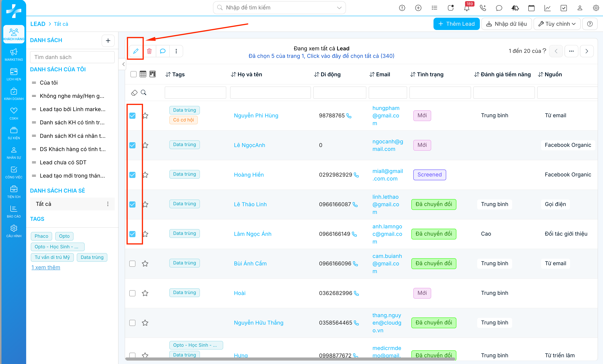Viewport: 603px width, 364px height.
Task: Switch to kanban board view icon
Action: tap(152, 74)
